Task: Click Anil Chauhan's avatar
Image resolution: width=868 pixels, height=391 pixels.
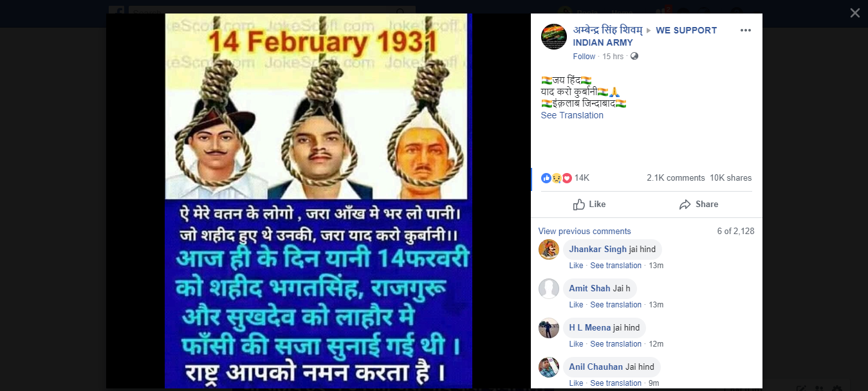Action: [x=549, y=367]
